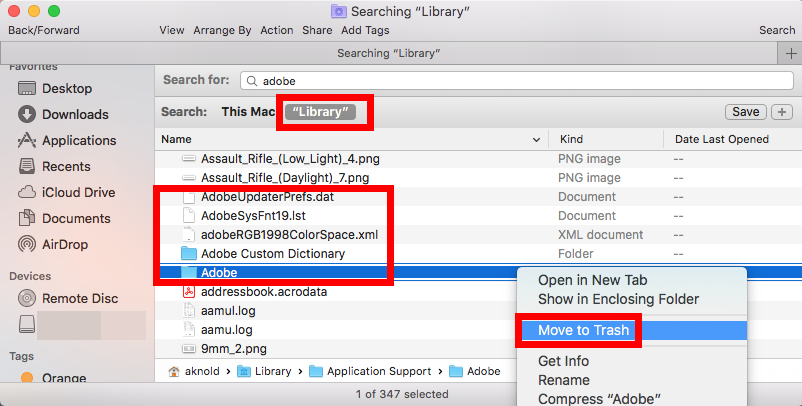Select Get Info in context menu
The width and height of the screenshot is (802, 406).
pyautogui.click(x=564, y=361)
